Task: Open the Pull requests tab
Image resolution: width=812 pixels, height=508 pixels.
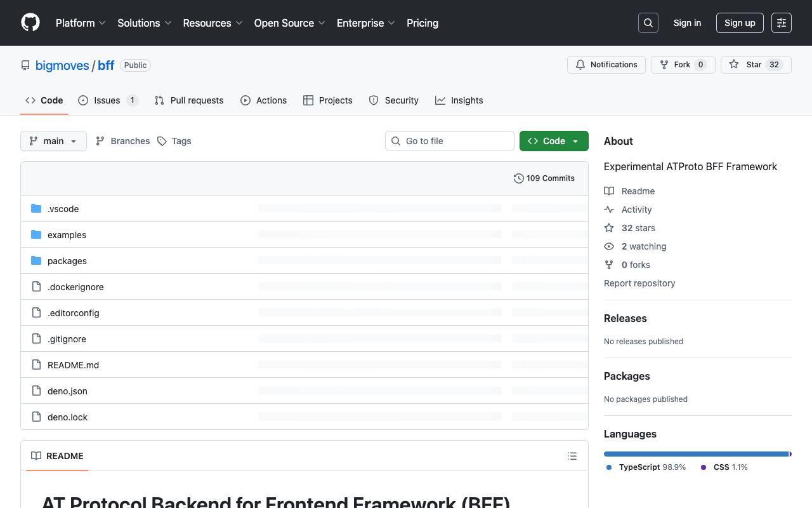Action: point(189,100)
